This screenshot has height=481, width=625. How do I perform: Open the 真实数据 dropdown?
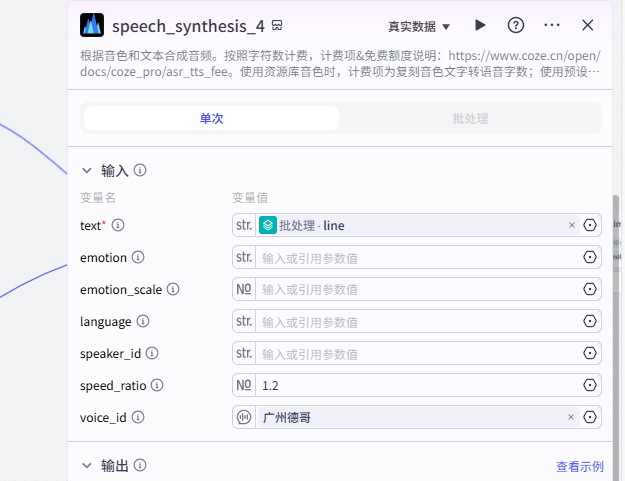coord(419,26)
